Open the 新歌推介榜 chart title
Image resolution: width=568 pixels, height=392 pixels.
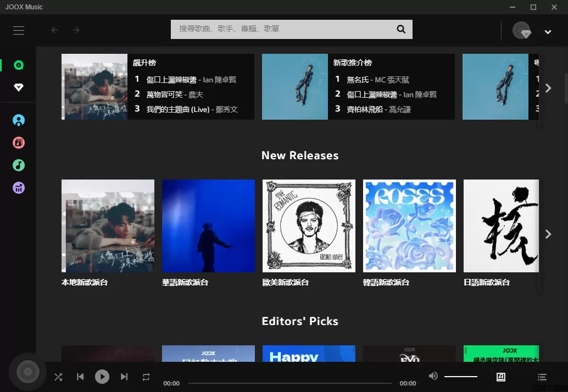pos(353,63)
